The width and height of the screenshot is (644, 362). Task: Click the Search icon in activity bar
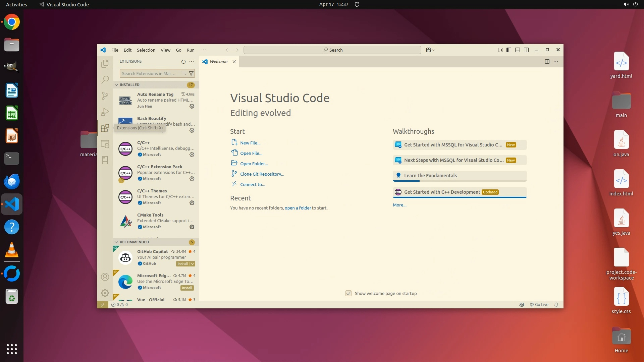click(x=105, y=79)
